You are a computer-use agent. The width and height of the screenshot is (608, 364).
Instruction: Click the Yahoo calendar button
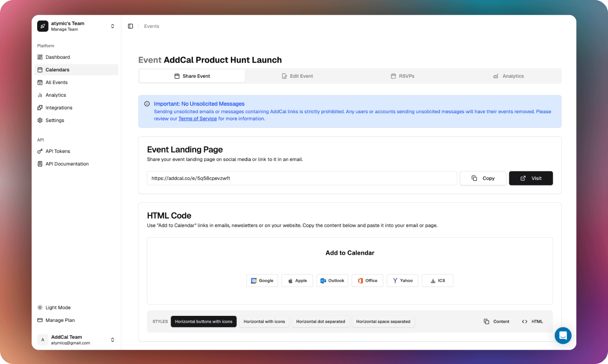click(x=402, y=280)
